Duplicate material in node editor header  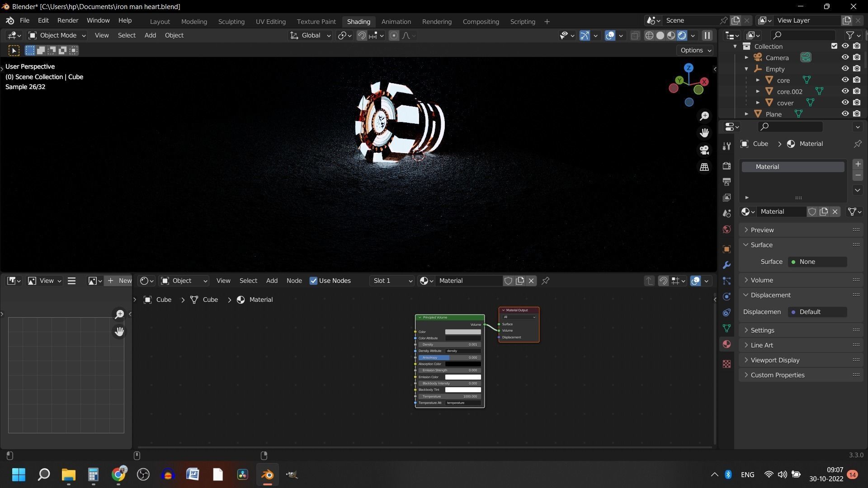(520, 281)
